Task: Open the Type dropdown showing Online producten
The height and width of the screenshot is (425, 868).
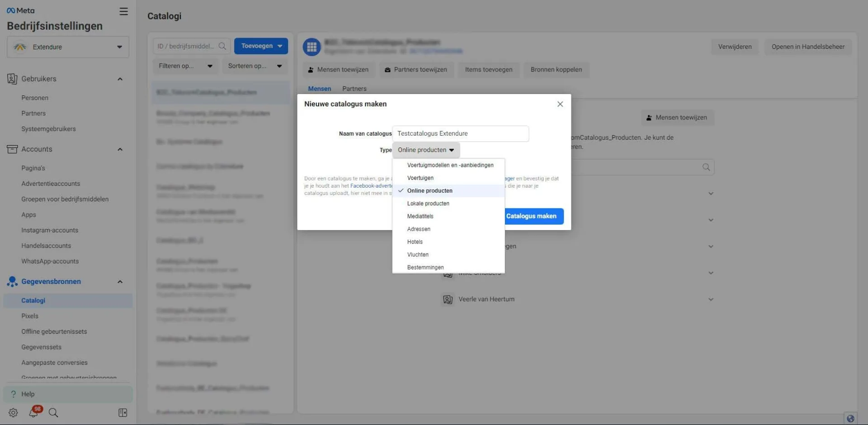Action: tap(426, 150)
